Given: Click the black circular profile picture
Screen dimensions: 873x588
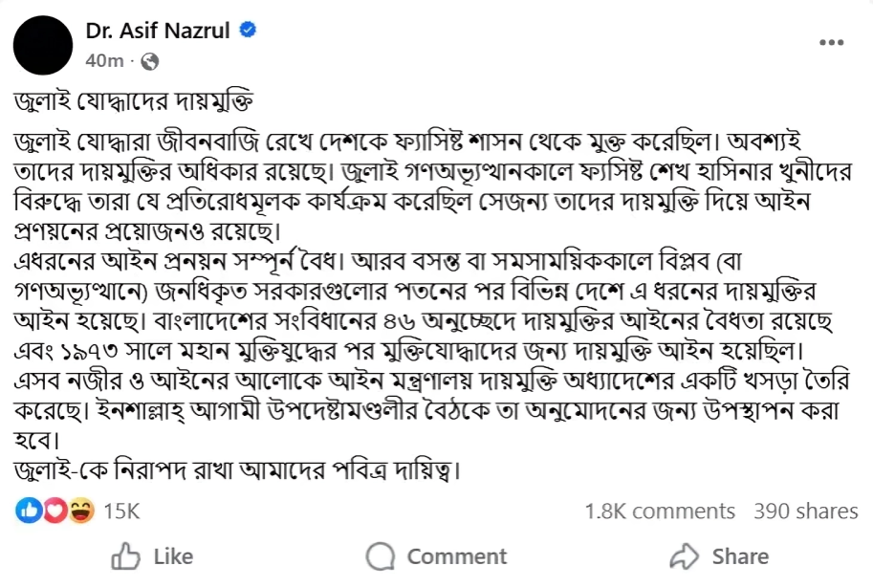Looking at the screenshot, I should coord(44,45).
